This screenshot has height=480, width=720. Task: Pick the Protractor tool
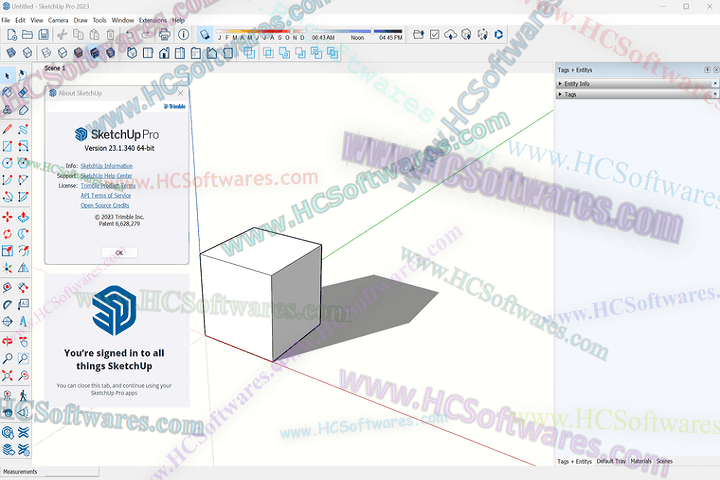[x=7, y=305]
